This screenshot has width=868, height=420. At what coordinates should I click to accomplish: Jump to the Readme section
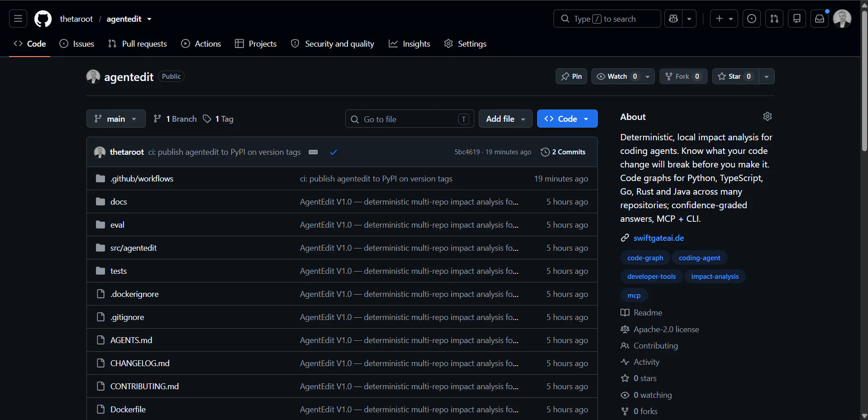(x=648, y=313)
